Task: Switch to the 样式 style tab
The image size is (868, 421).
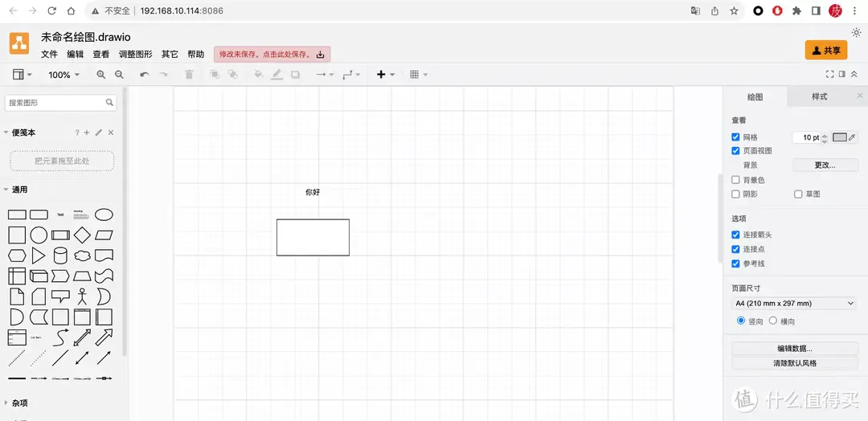Action: coord(819,96)
